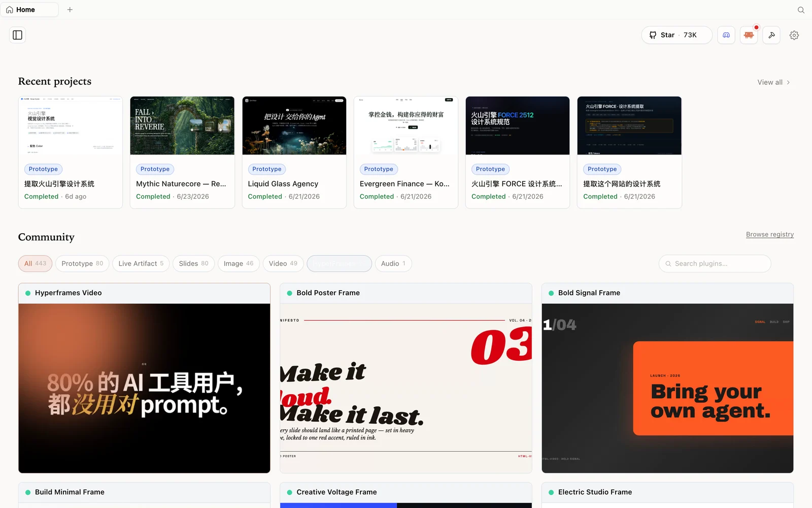Click the Hyperframes Video card title

coord(69,293)
